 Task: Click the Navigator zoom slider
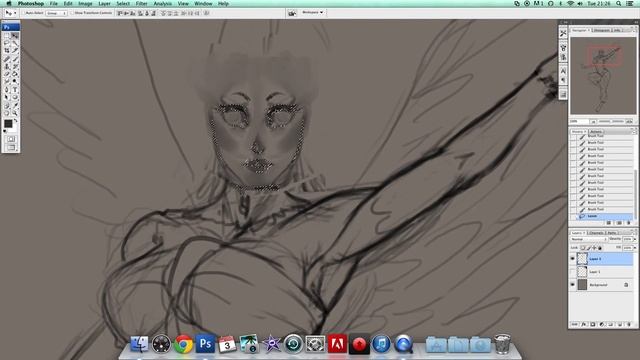[611, 121]
